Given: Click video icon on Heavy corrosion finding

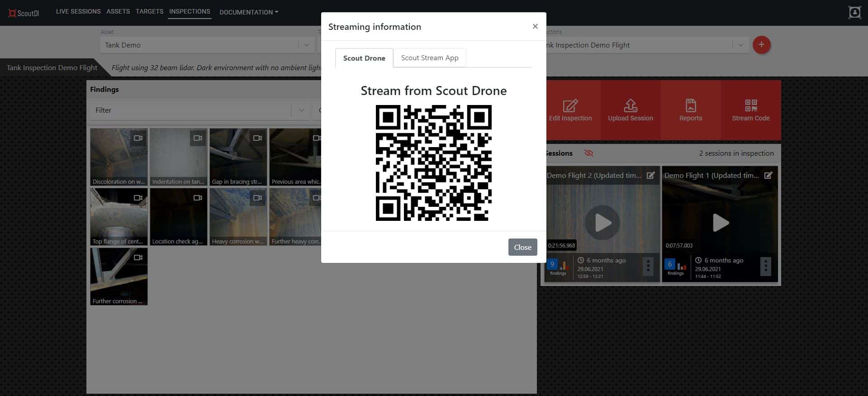Looking at the screenshot, I should [257, 198].
